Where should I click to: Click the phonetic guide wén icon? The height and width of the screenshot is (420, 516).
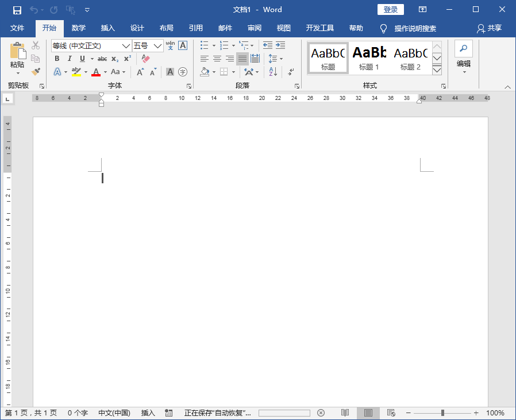point(170,45)
